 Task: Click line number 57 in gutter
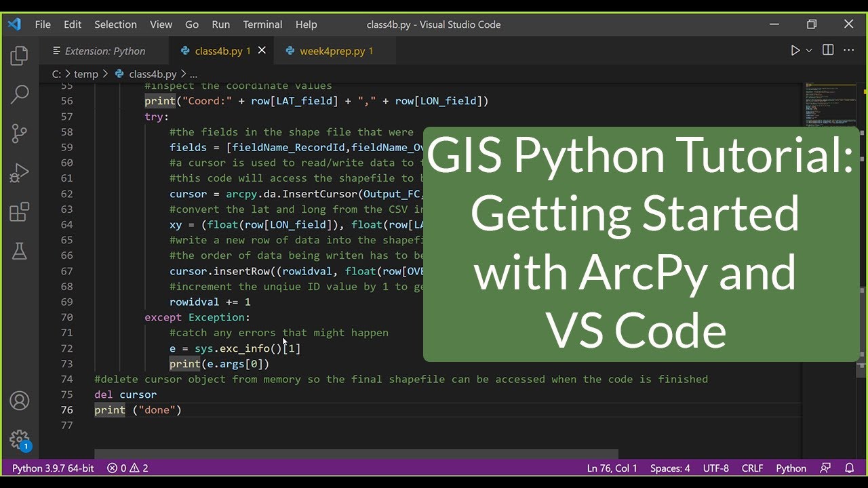[66, 117]
